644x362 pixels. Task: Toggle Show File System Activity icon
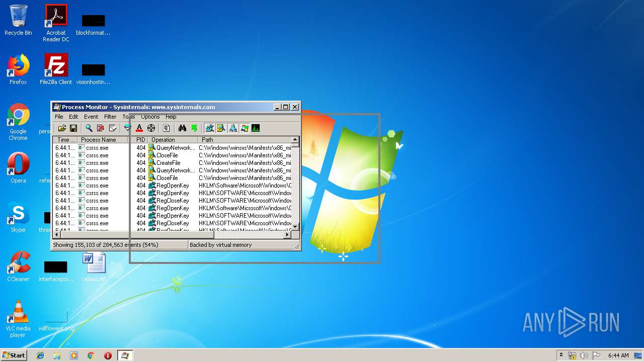coord(221,128)
